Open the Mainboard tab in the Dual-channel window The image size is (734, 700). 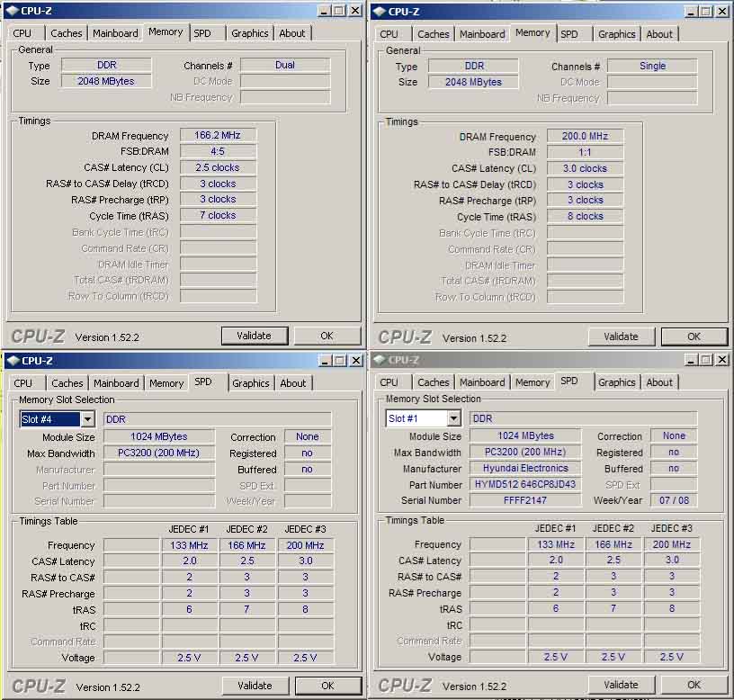116,33
